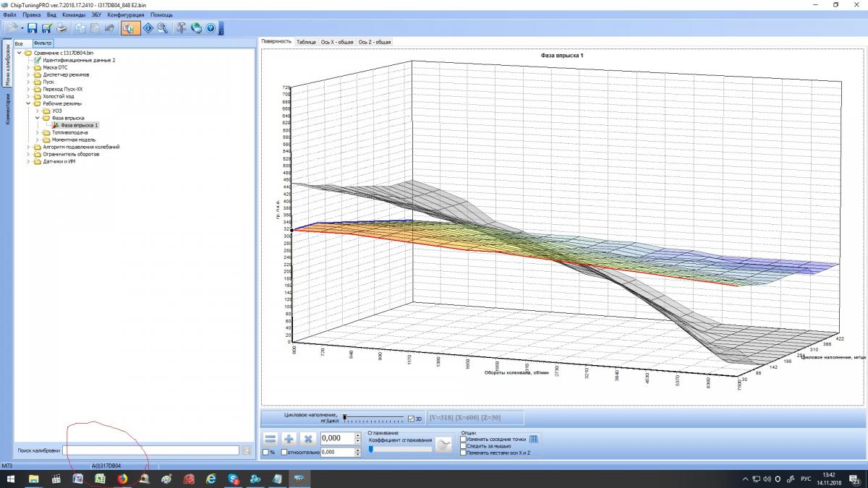Click the upper 0,000 value field
This screenshot has width=868, height=488.
tap(337, 438)
